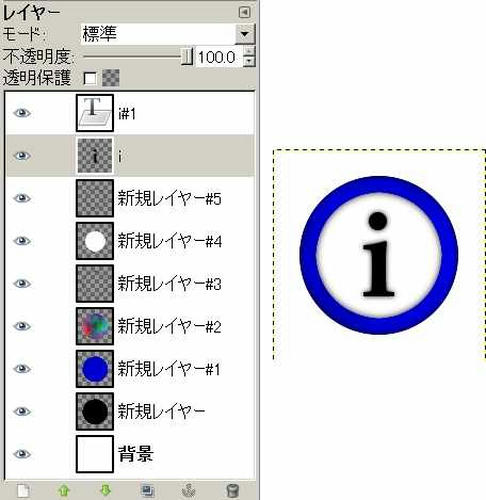This screenshot has width=486, height=500.
Task: Click the 不透明度 slider handle
Action: coord(187,56)
